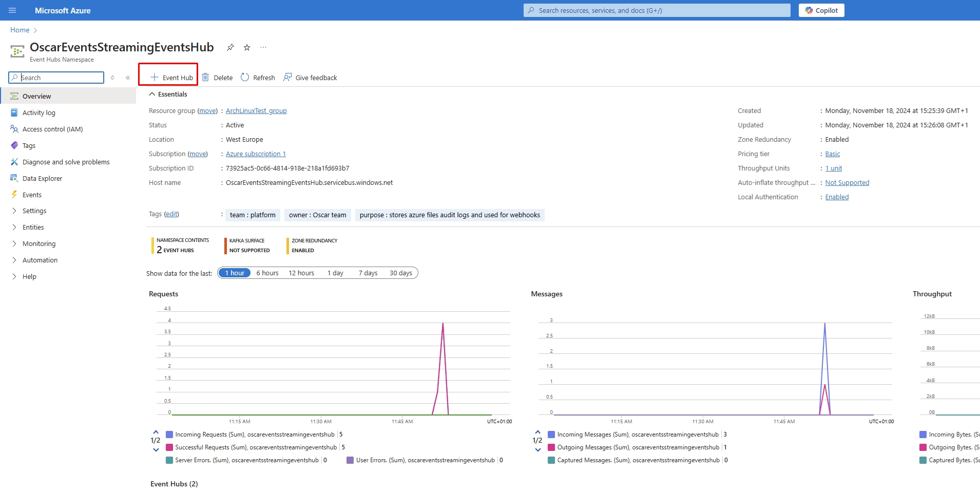Open more options ellipsis beside title

click(263, 47)
